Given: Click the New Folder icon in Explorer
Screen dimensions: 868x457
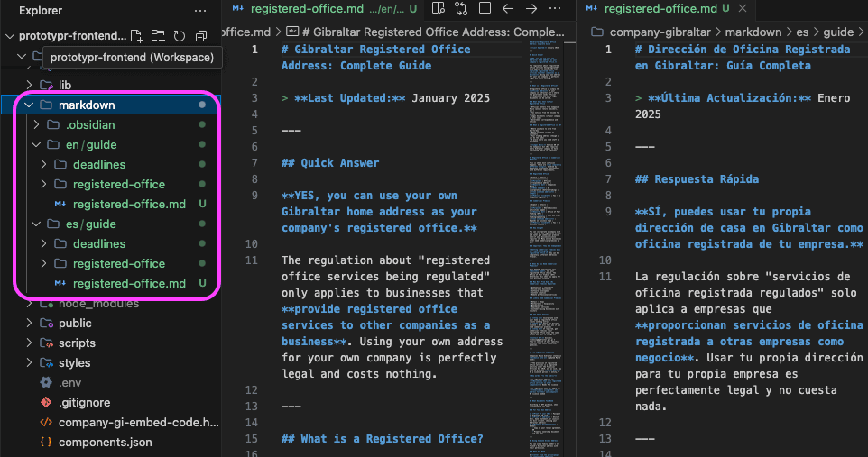Looking at the screenshot, I should coord(158,36).
